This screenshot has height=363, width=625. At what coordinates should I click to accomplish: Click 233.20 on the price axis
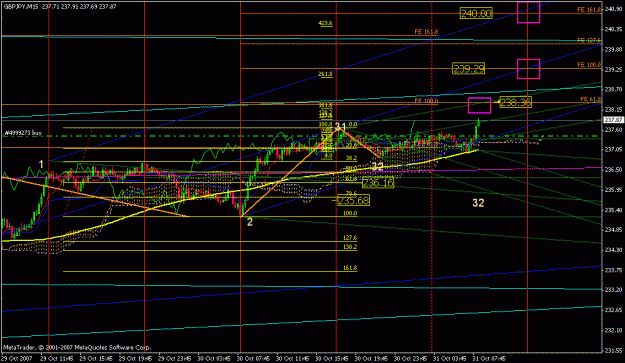click(x=613, y=290)
